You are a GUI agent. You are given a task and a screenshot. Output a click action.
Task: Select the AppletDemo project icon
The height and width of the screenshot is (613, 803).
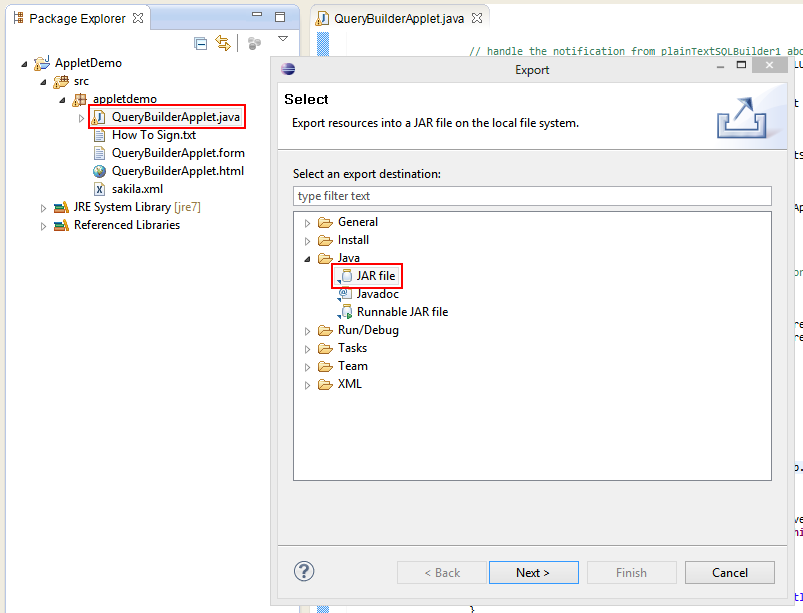click(42, 63)
